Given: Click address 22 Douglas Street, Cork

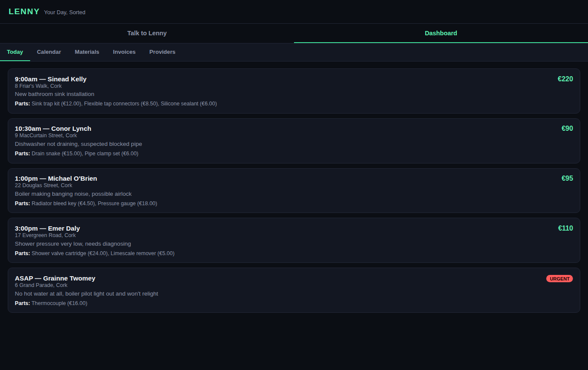Looking at the screenshot, I should (43, 185).
